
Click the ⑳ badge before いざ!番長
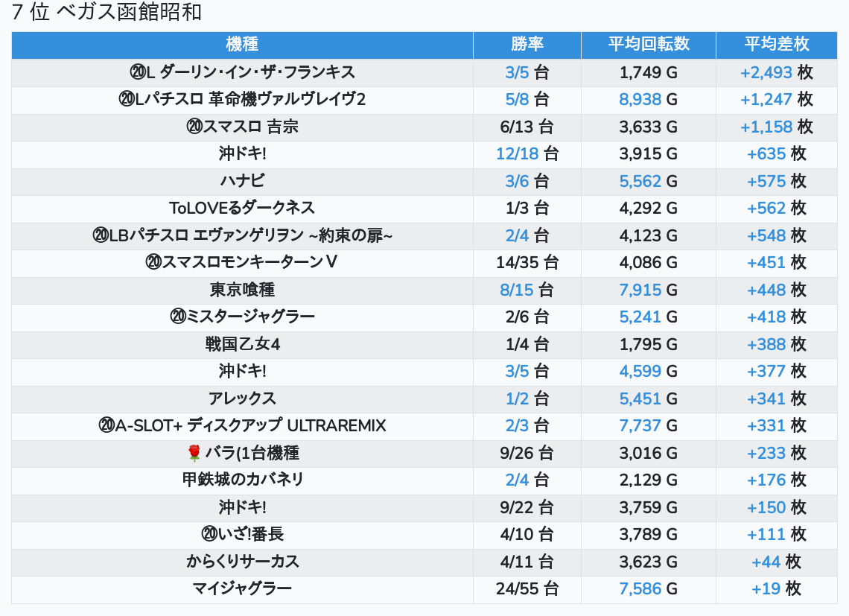[x=209, y=534]
